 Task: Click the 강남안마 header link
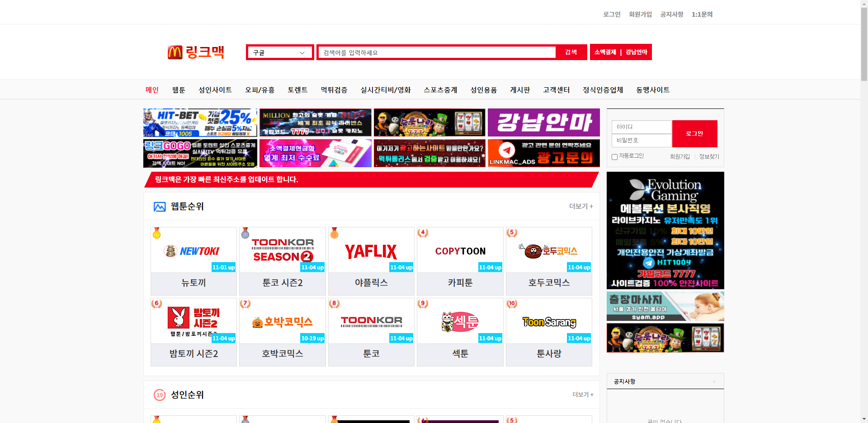pyautogui.click(x=637, y=52)
